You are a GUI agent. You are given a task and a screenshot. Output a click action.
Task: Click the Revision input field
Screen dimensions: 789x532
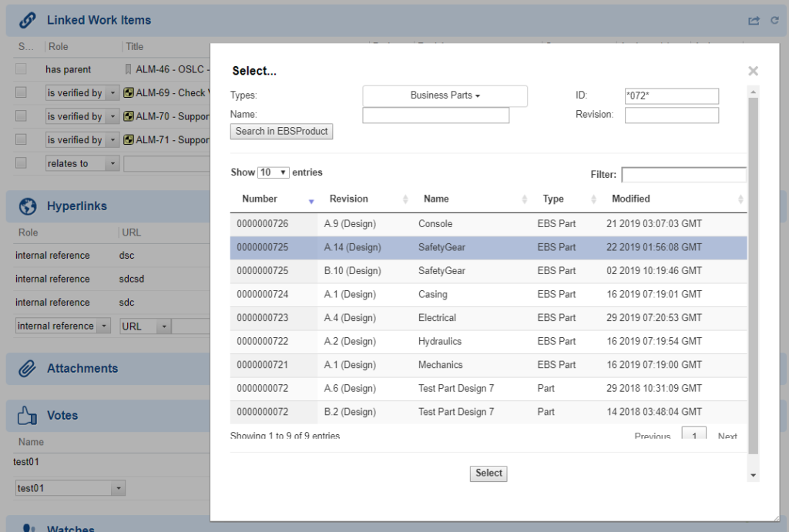click(672, 115)
